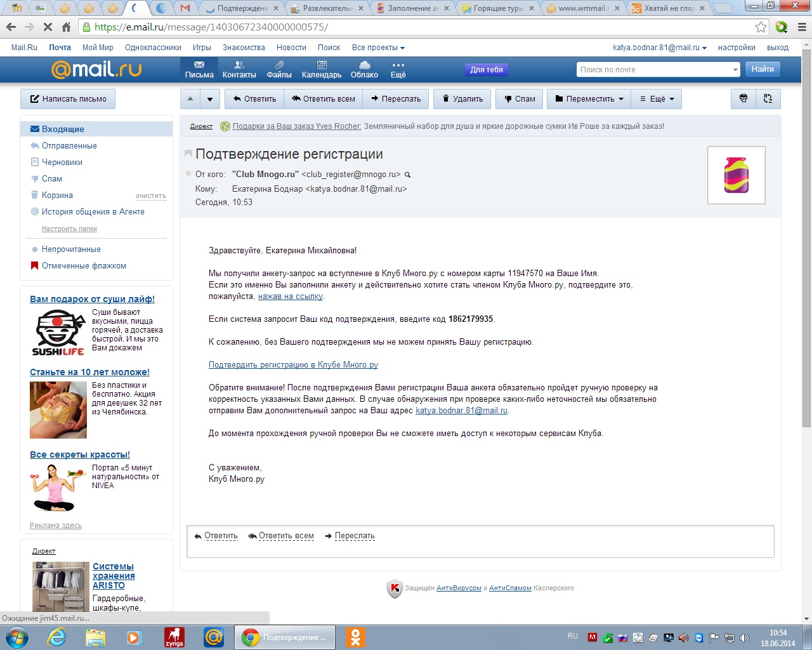Open Облако cloud storage

pos(364,70)
